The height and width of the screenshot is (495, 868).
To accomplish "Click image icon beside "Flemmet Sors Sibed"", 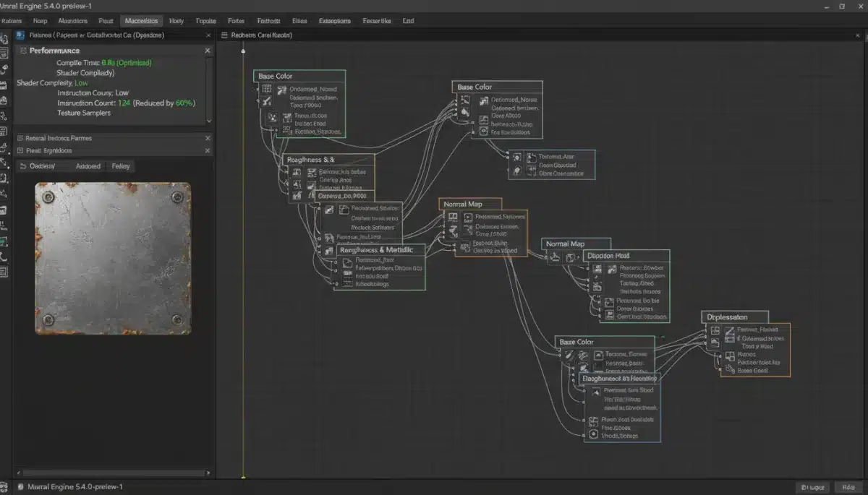I will [596, 391].
